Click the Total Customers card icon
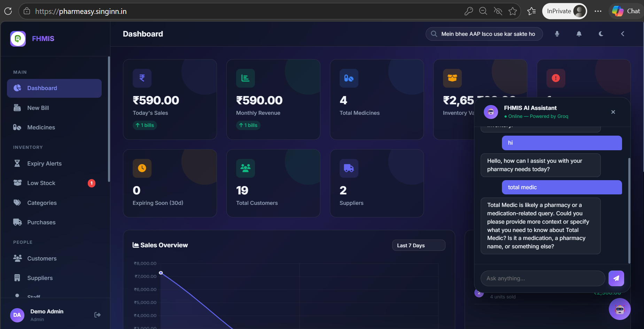This screenshot has height=329, width=644. point(246,168)
